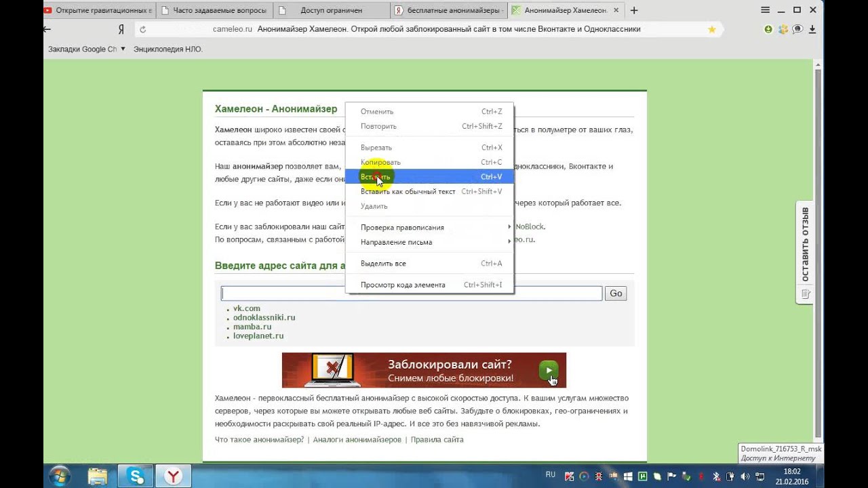Open File Explorer from taskbar
868x488 pixels.
(98, 476)
